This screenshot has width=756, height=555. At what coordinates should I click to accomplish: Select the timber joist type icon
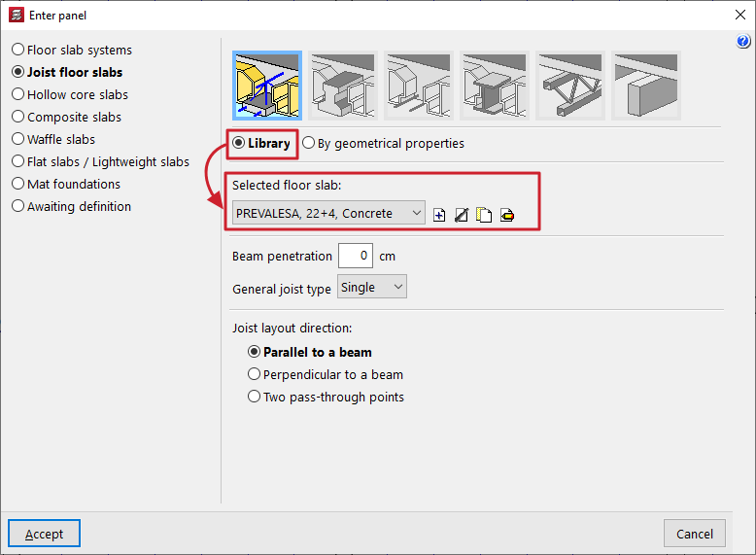click(646, 86)
